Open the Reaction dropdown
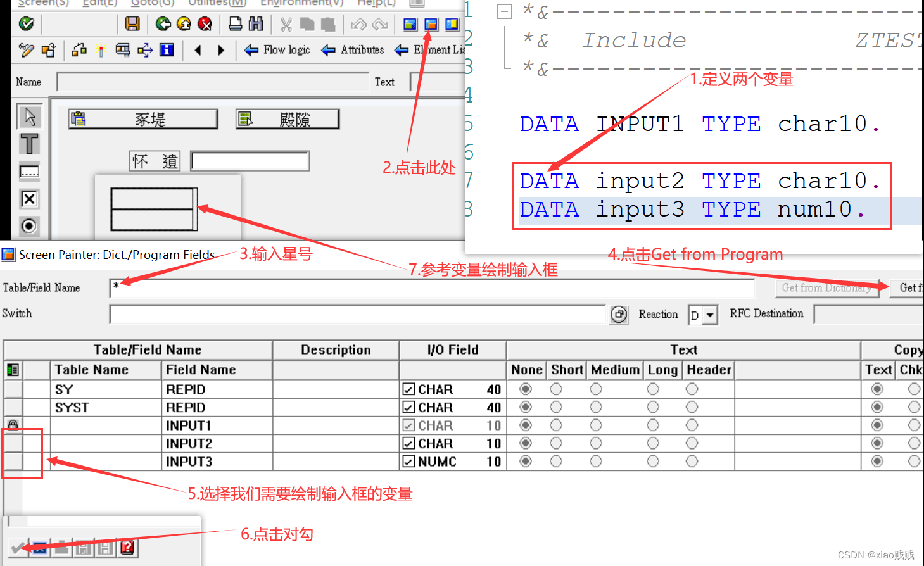 (x=710, y=315)
